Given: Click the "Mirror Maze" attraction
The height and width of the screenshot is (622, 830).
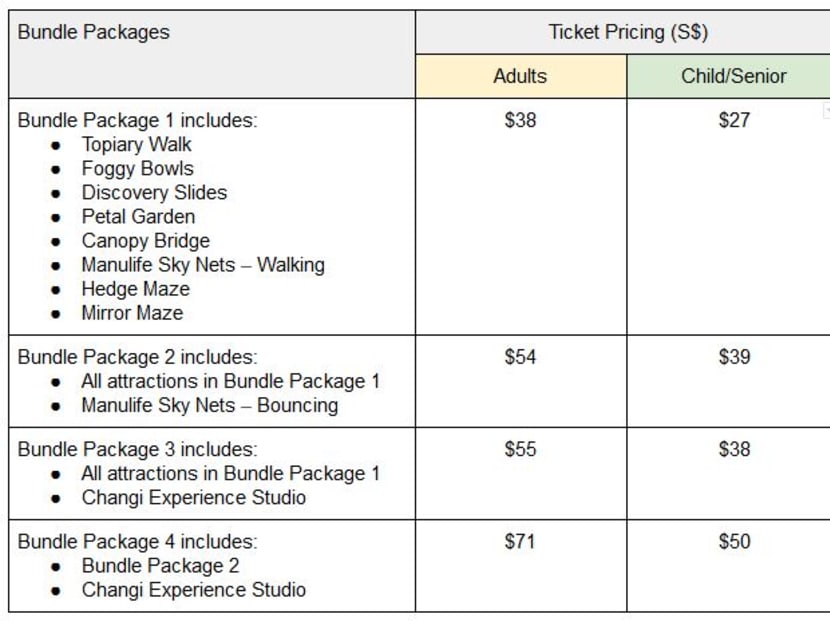Looking at the screenshot, I should (x=132, y=312).
